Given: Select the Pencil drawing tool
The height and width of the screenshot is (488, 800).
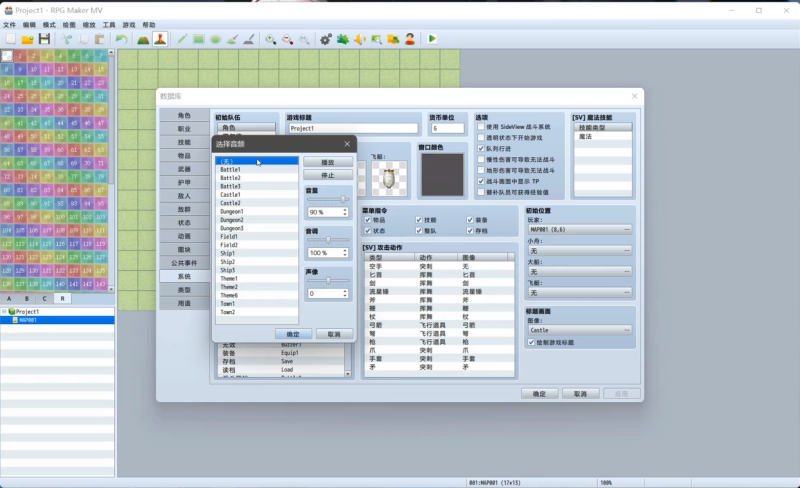Looking at the screenshot, I should click(182, 39).
